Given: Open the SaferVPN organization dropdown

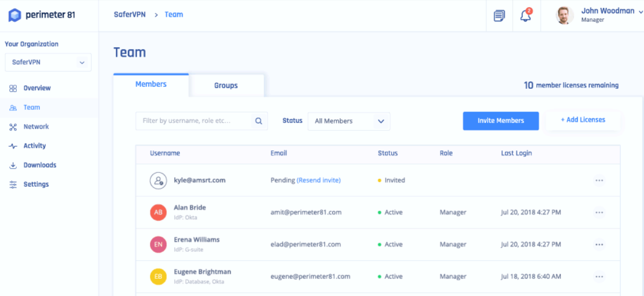Looking at the screenshot, I should coord(48,62).
